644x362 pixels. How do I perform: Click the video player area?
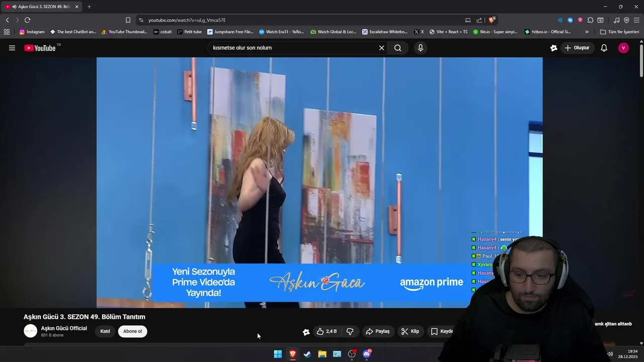(319, 183)
